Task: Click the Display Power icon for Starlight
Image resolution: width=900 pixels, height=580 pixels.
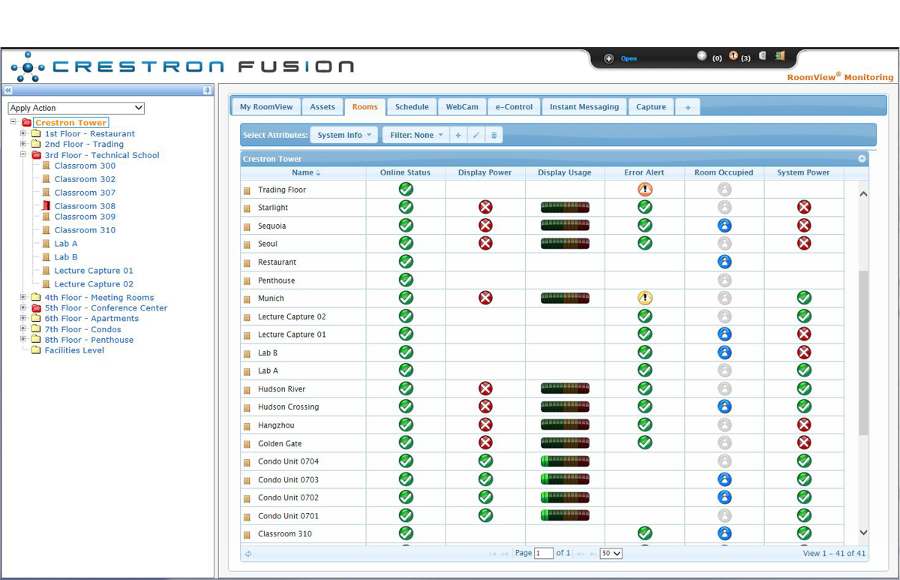Action: (x=486, y=207)
